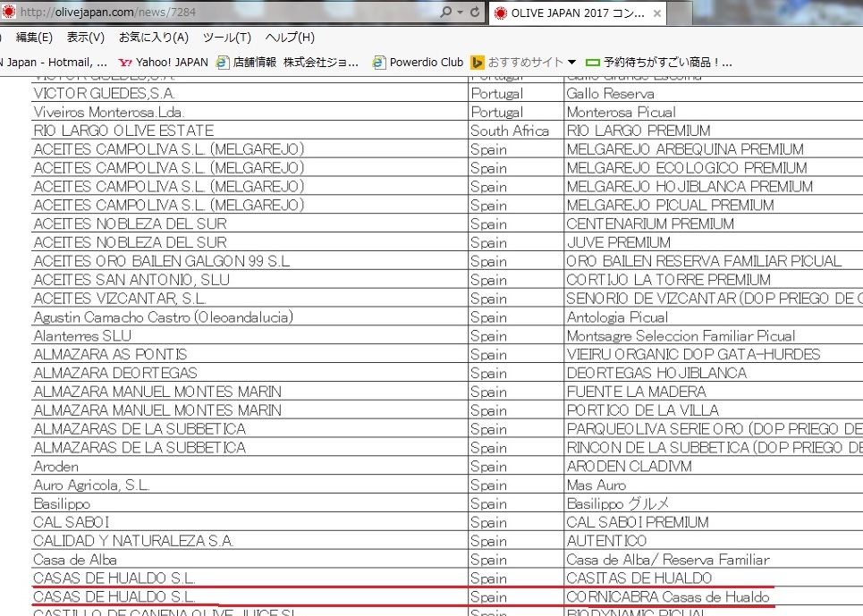
Task: Click the search magnifier icon in address bar
Action: (446, 12)
